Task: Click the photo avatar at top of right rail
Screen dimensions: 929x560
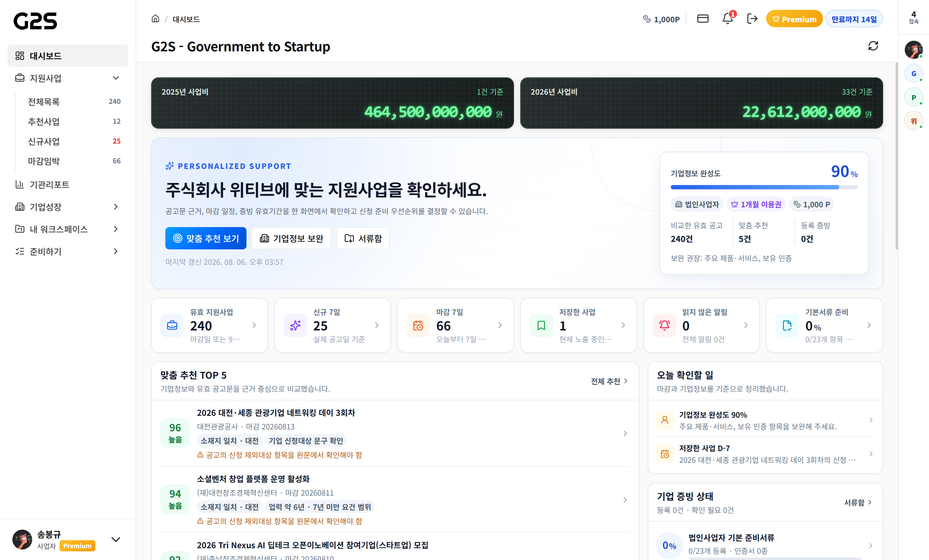Action: [914, 50]
